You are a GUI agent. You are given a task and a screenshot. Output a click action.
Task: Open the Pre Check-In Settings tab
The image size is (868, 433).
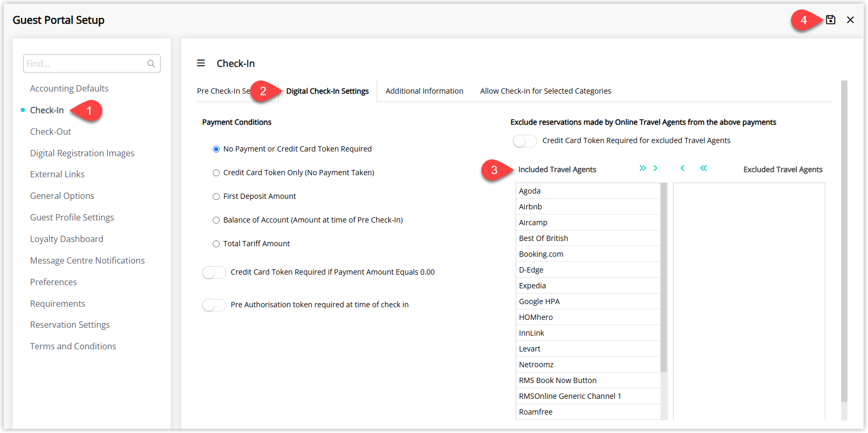point(224,91)
